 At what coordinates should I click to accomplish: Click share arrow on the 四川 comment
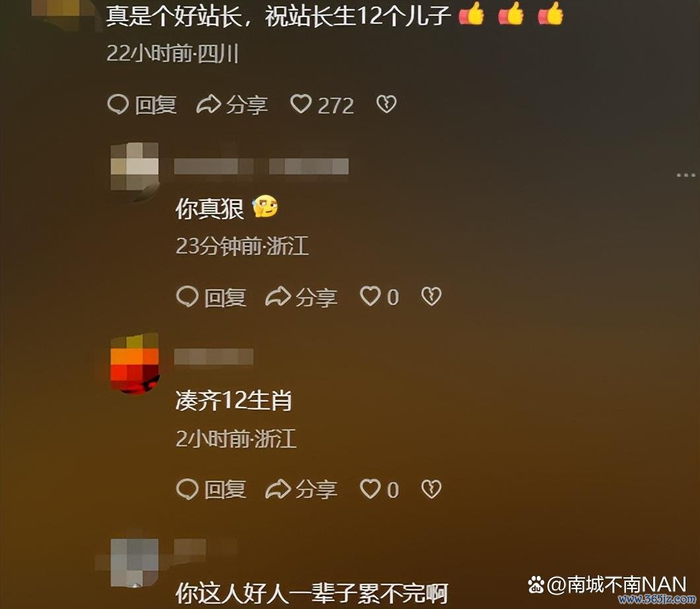[232, 105]
